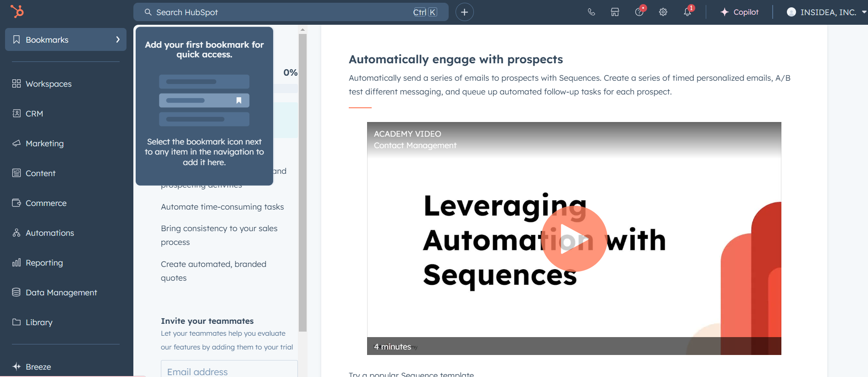Screen dimensions: 868x377
Task: Click the Breeze sparkle icon
Action: tap(16, 366)
